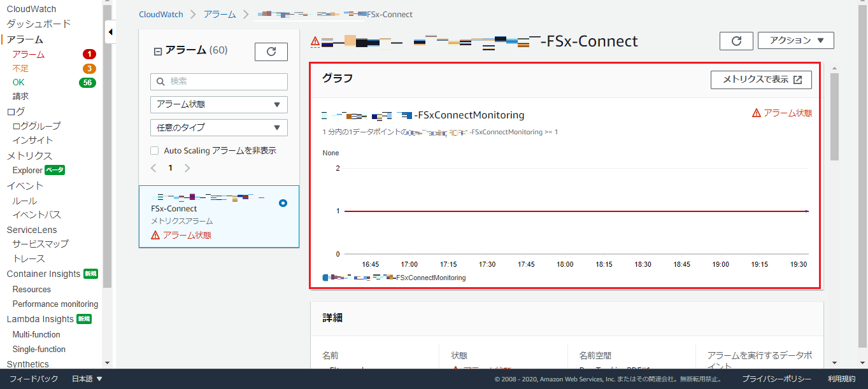Collapse the アラーム (60) list panel
The height and width of the screenshot is (389, 868).
[158, 52]
